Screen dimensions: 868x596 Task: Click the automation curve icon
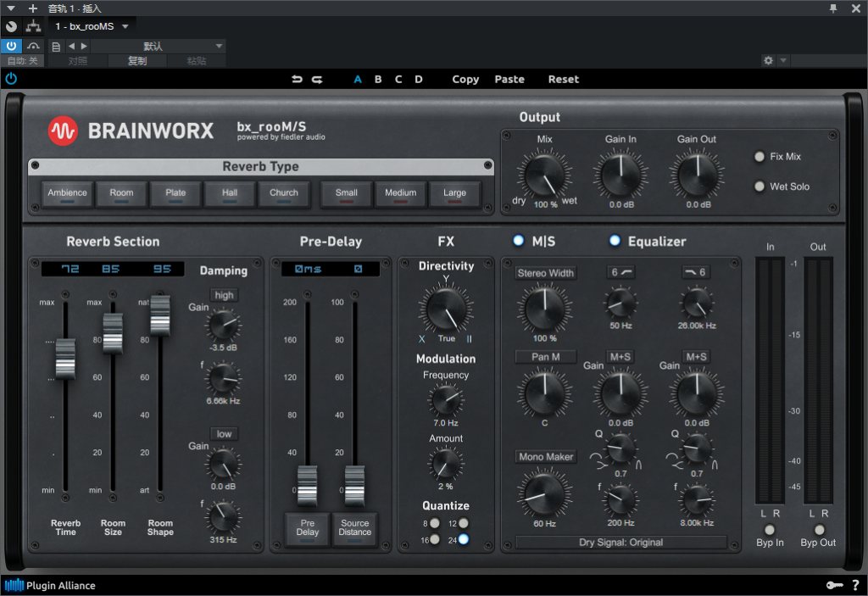pos(33,46)
